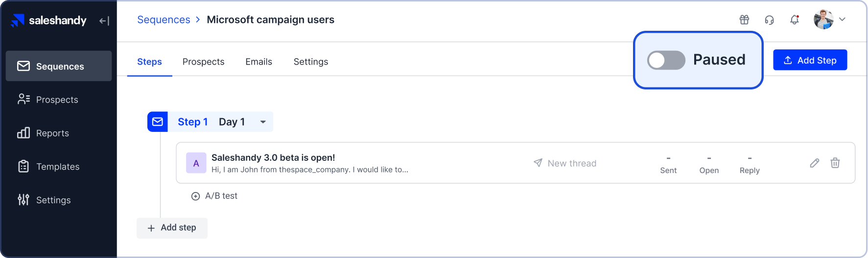Open the profile menu chevron

coord(842,20)
